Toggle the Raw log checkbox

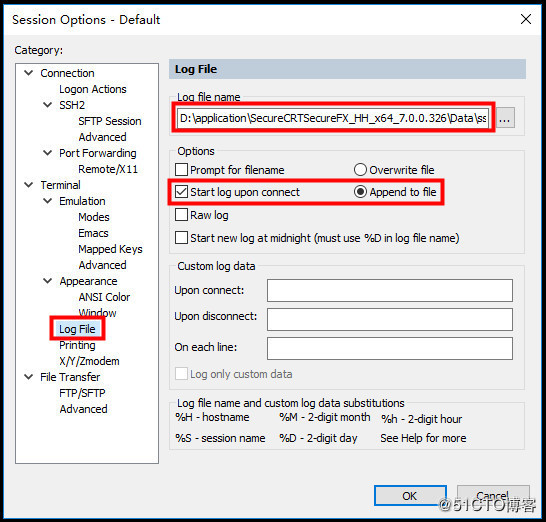[x=181, y=215]
